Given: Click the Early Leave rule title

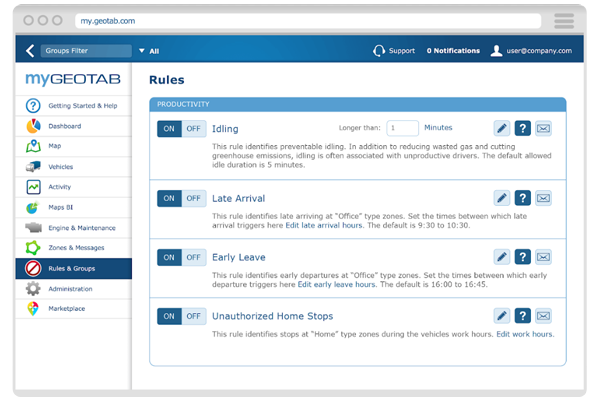Looking at the screenshot, I should coord(238,257).
